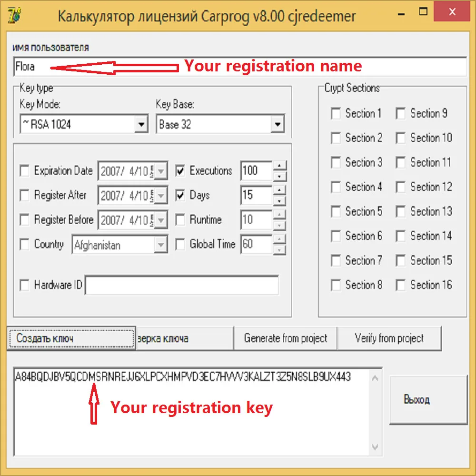Check the Section 12 checkbox
Screen dimensions: 476x476
coord(400,187)
